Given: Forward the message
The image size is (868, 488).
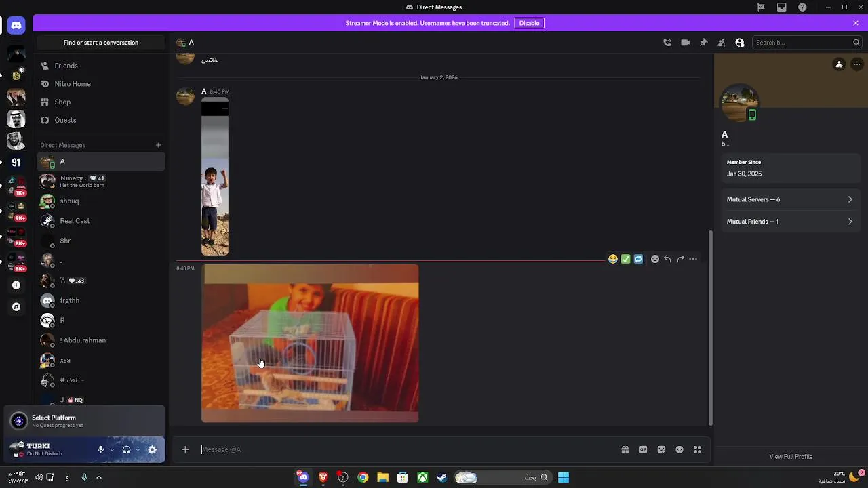Looking at the screenshot, I should [680, 259].
